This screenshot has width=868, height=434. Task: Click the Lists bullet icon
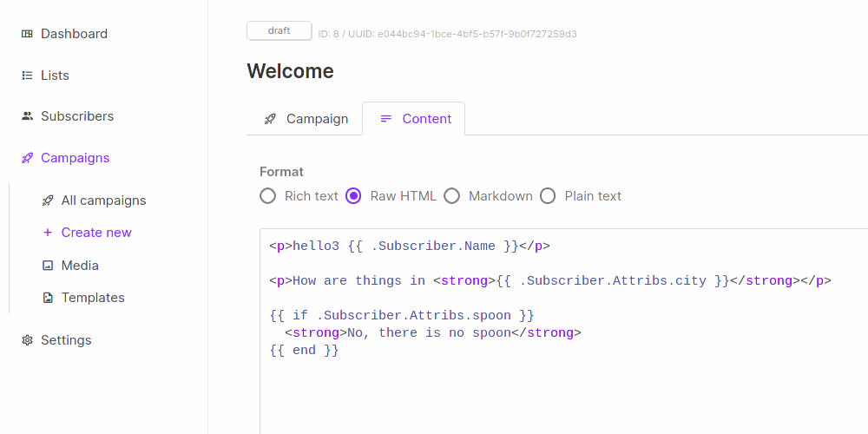27,76
